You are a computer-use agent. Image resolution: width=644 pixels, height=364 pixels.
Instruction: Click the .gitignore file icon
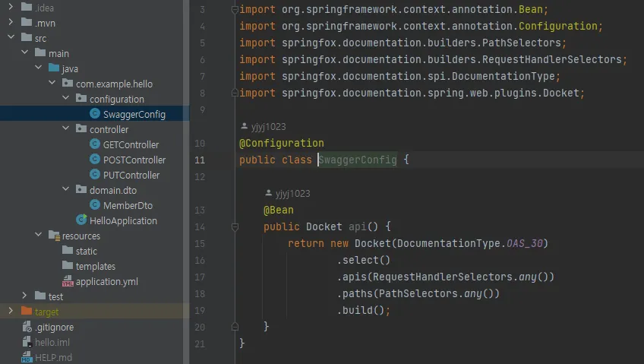[27, 327]
